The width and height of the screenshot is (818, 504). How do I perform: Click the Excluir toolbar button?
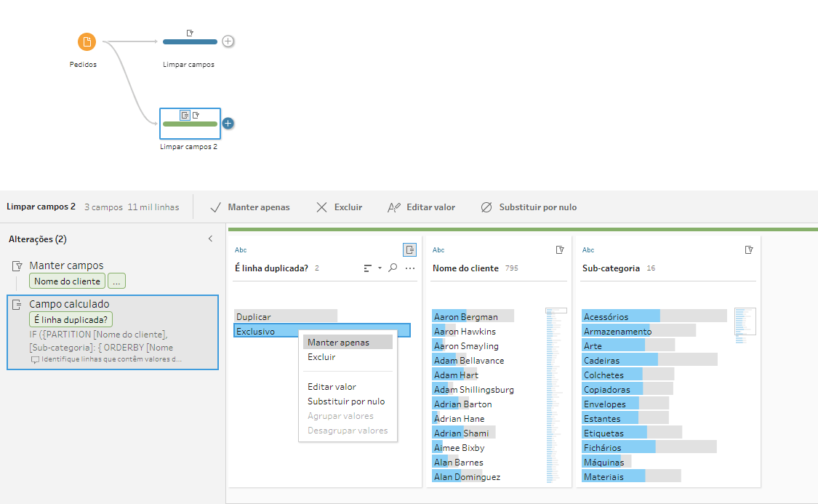tap(340, 207)
